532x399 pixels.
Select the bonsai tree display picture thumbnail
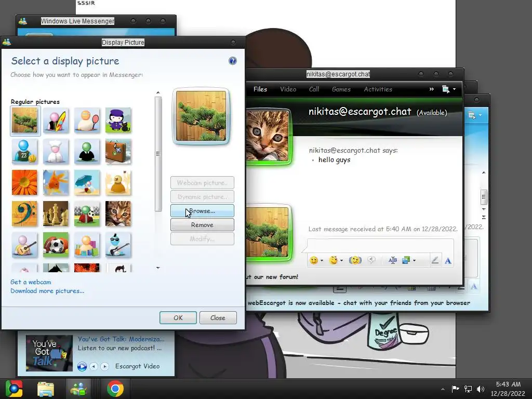point(25,121)
